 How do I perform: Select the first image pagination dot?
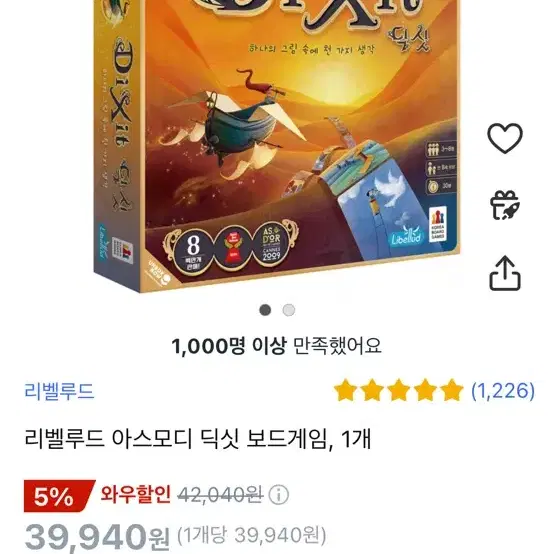[265, 310]
